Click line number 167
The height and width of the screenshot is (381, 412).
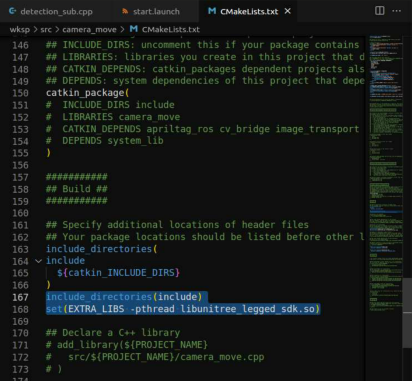(x=20, y=297)
